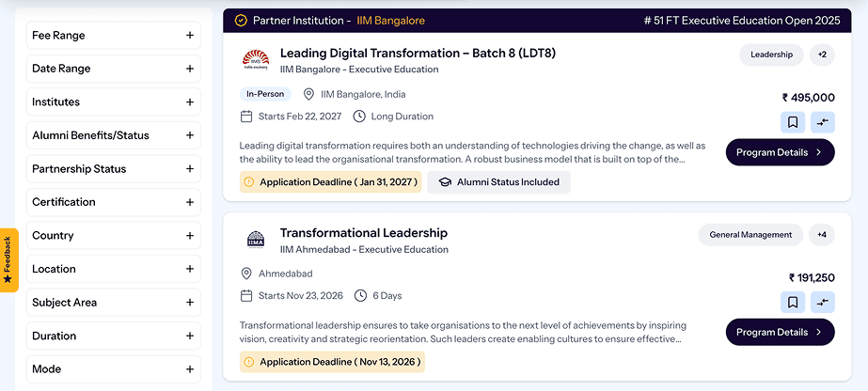Expand the Alumni Benefits/Status filter
Screen dimensions: 868x391
tap(114, 135)
